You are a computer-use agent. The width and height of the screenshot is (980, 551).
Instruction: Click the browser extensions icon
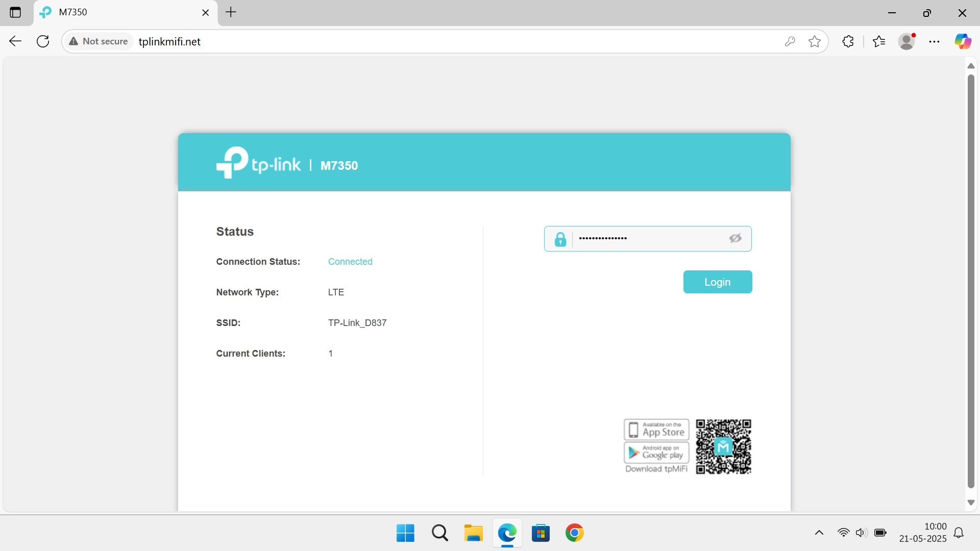848,41
